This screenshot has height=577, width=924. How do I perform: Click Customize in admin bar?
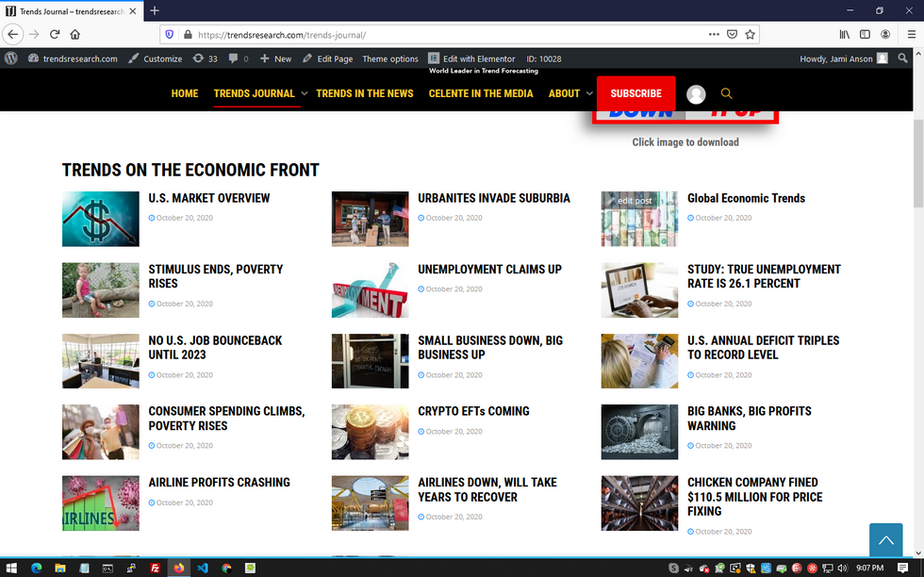click(156, 58)
